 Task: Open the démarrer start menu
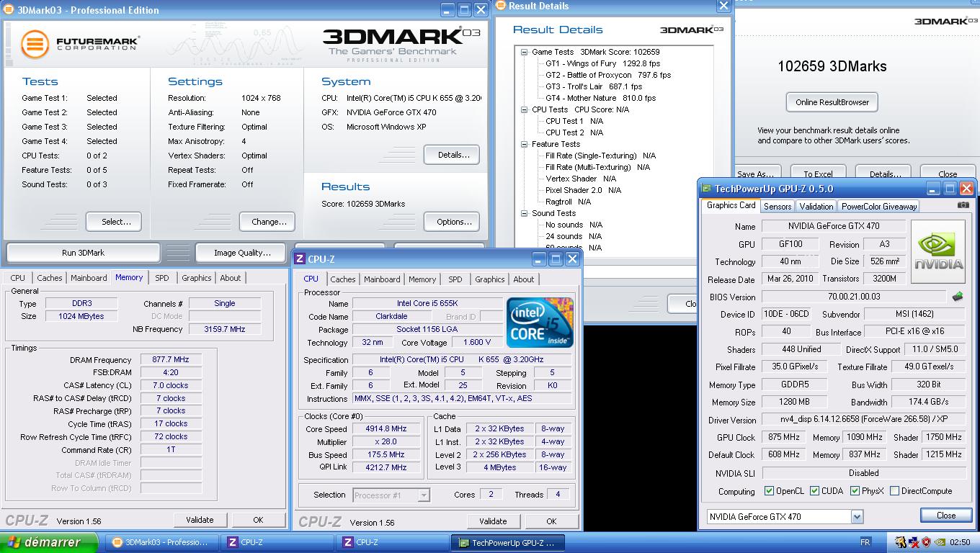[x=49, y=542]
